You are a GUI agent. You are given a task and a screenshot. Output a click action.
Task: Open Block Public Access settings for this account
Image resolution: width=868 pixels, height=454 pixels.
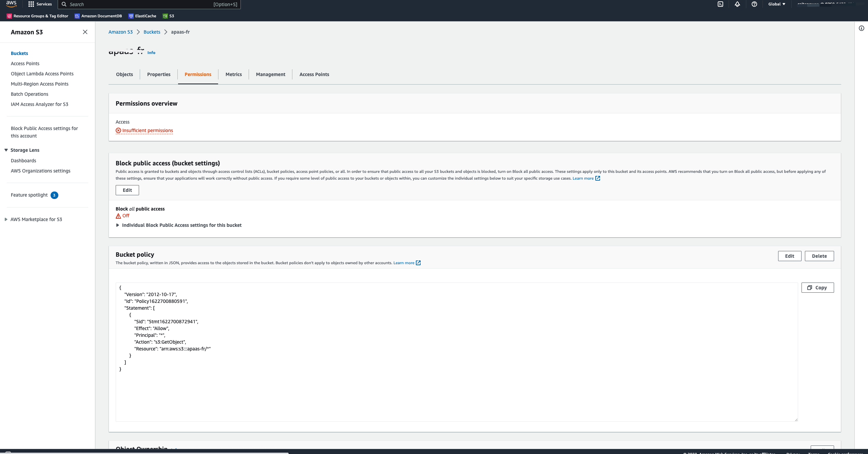click(x=44, y=132)
